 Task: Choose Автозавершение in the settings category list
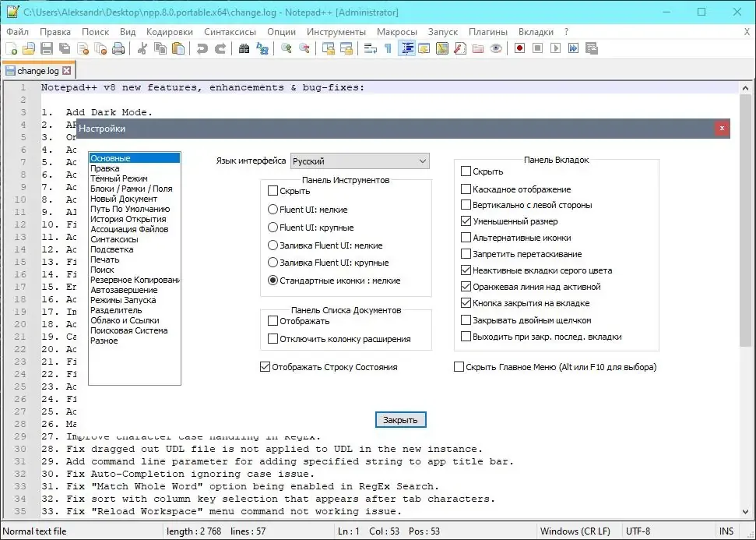coord(124,290)
